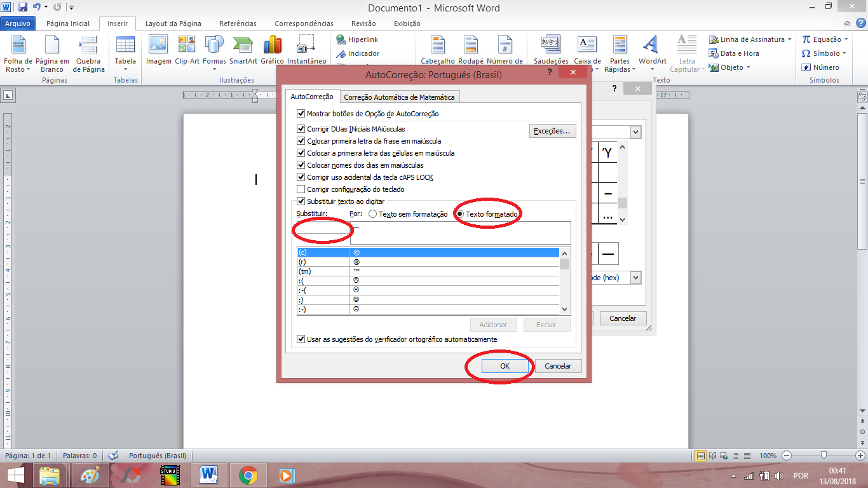868x488 pixels.
Task: Toggle Corrigir uso acidental da tecla cAPS LOCK
Action: pos(301,177)
